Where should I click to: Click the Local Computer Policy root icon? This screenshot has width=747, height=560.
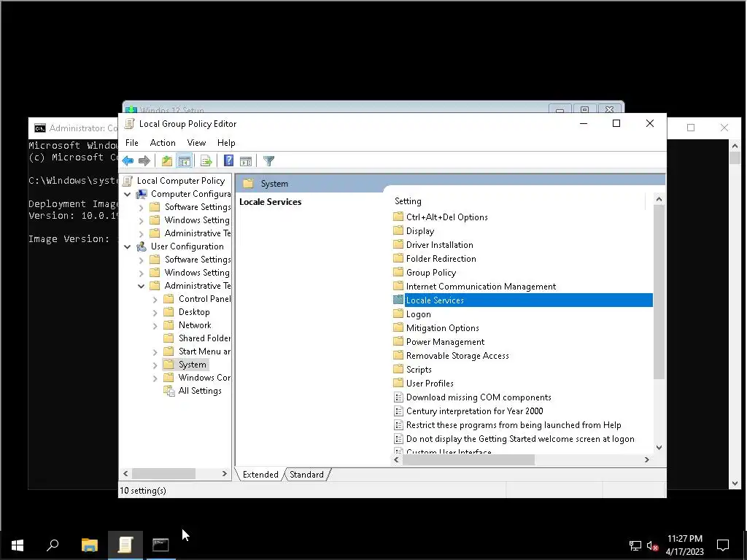(x=128, y=181)
